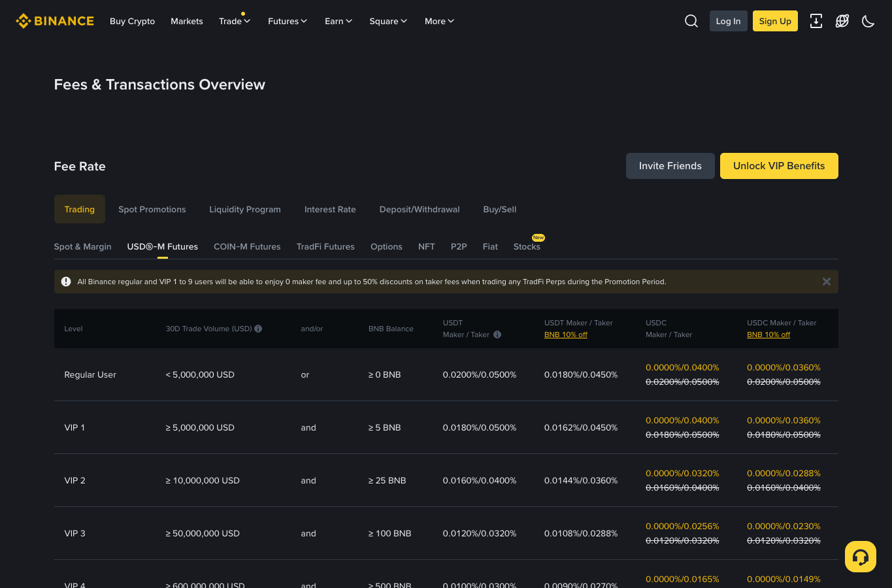This screenshot has width=892, height=588.
Task: Click '≥ 25 BNB' balance cell
Action: pyautogui.click(x=387, y=480)
